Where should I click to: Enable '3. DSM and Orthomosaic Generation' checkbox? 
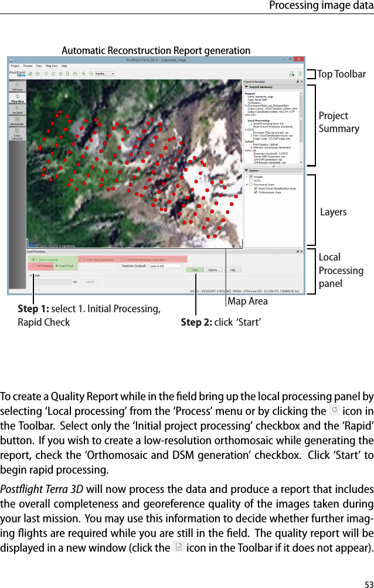tap(122, 259)
